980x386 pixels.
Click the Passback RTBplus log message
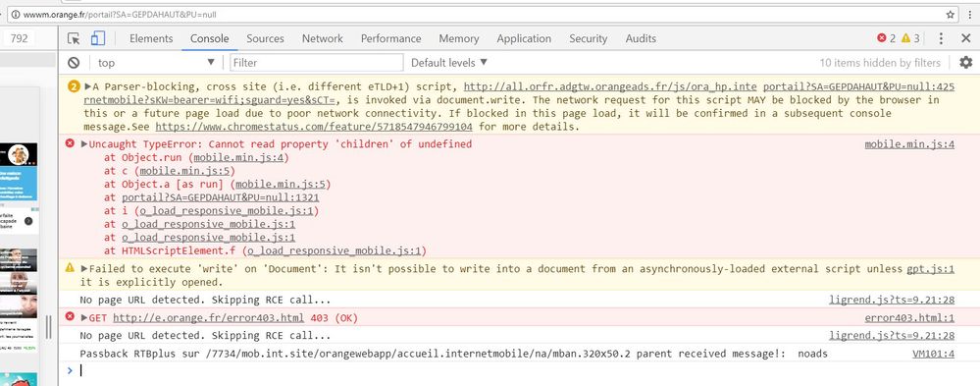click(x=454, y=355)
